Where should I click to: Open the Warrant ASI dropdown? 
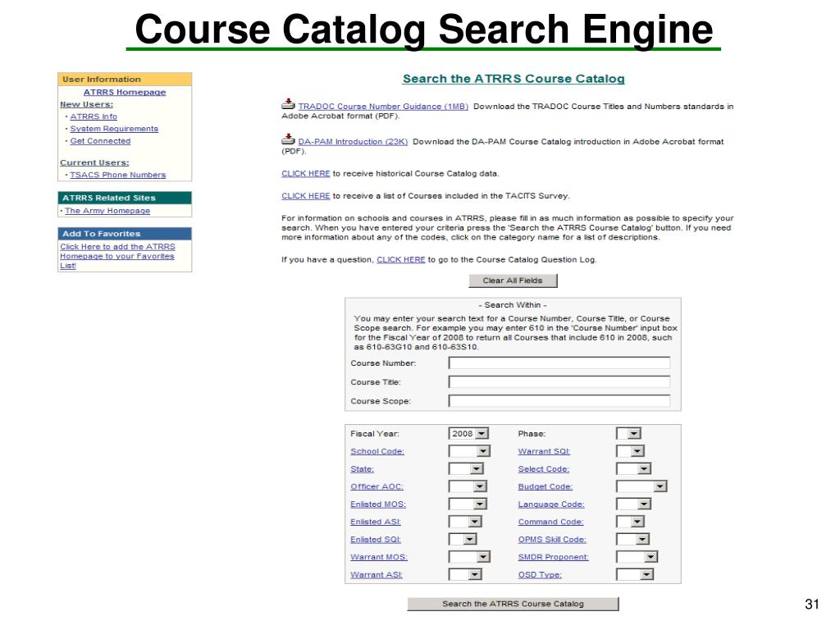[465, 575]
